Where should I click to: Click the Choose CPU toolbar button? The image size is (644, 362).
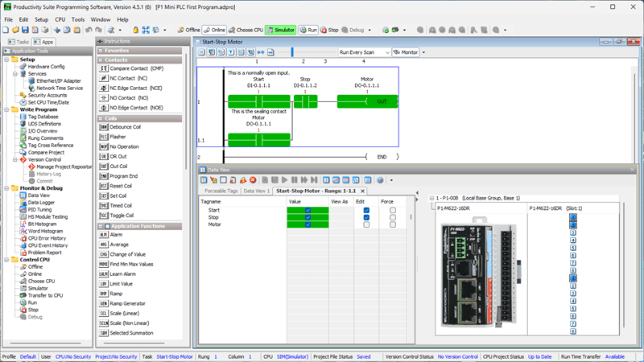click(x=246, y=30)
